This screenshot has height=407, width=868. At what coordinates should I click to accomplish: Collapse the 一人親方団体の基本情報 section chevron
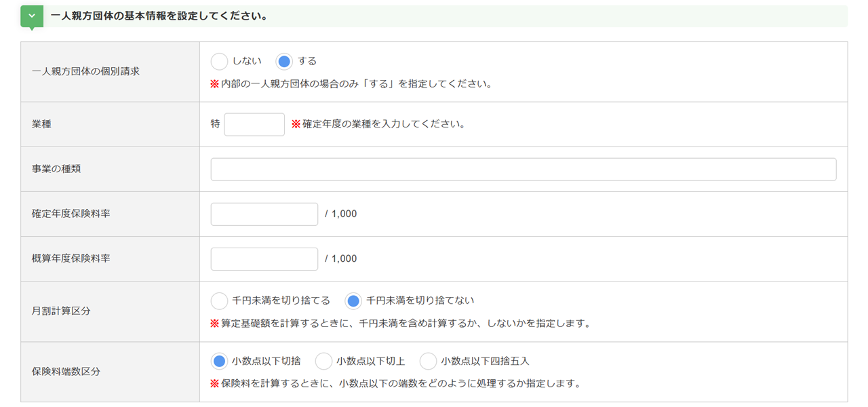tap(32, 16)
